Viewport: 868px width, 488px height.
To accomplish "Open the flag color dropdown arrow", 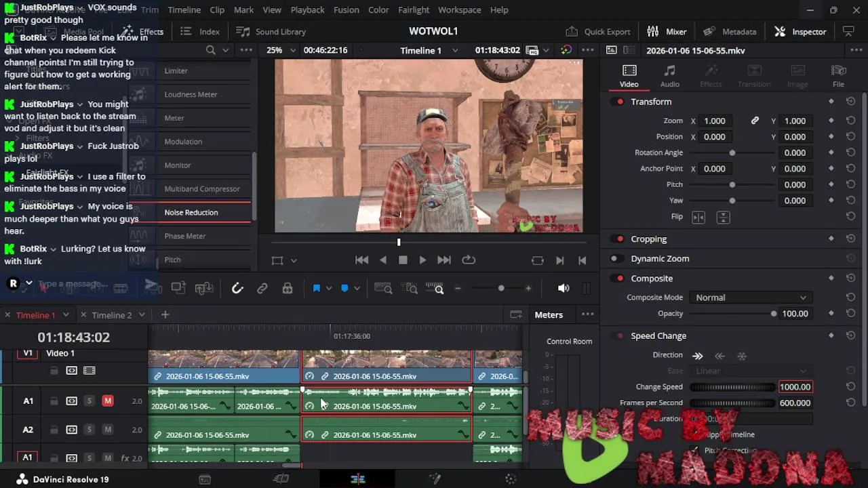I will coord(328,289).
